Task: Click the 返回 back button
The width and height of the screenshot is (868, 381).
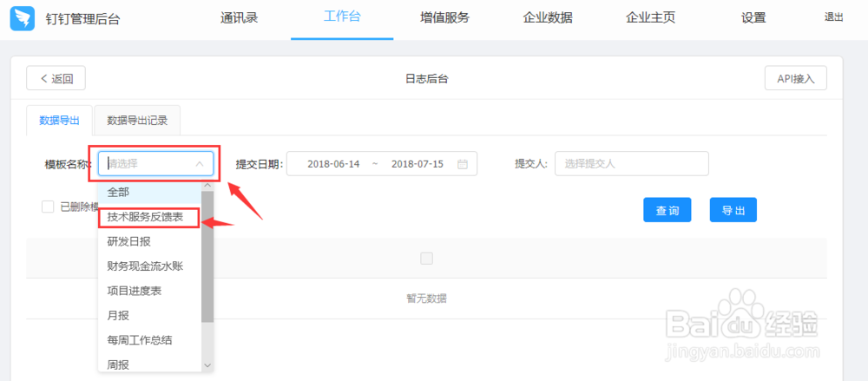Action: [56, 78]
